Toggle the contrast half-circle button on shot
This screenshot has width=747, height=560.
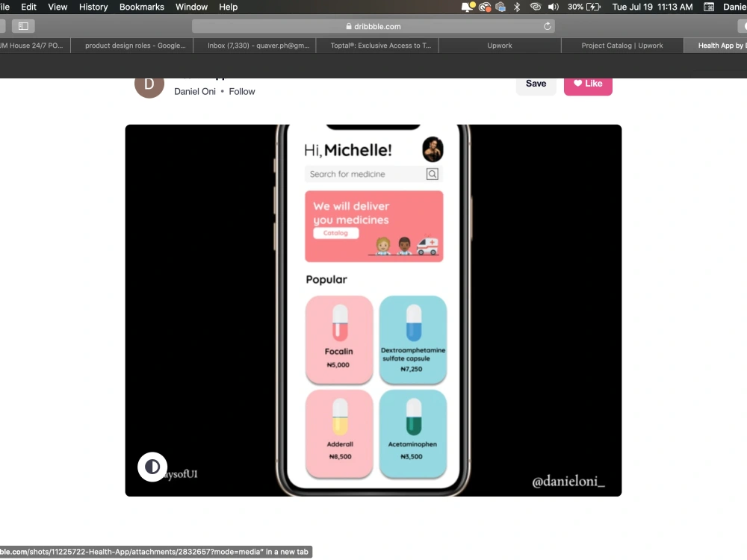pos(152,467)
